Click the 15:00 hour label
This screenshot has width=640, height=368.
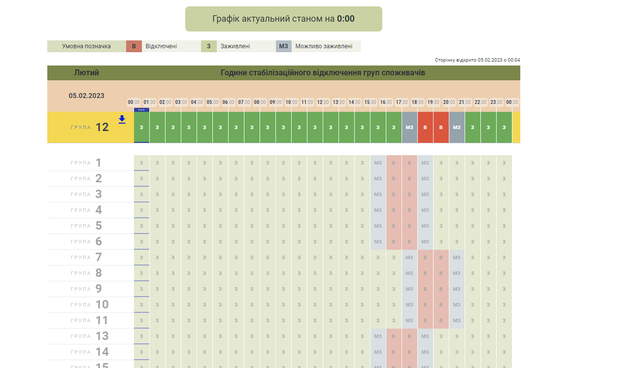pyautogui.click(x=370, y=102)
